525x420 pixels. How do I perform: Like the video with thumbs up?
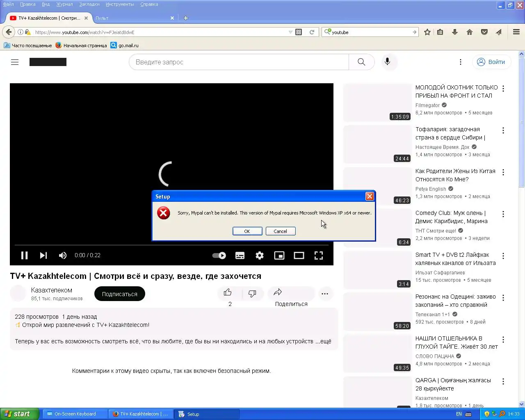tap(228, 293)
